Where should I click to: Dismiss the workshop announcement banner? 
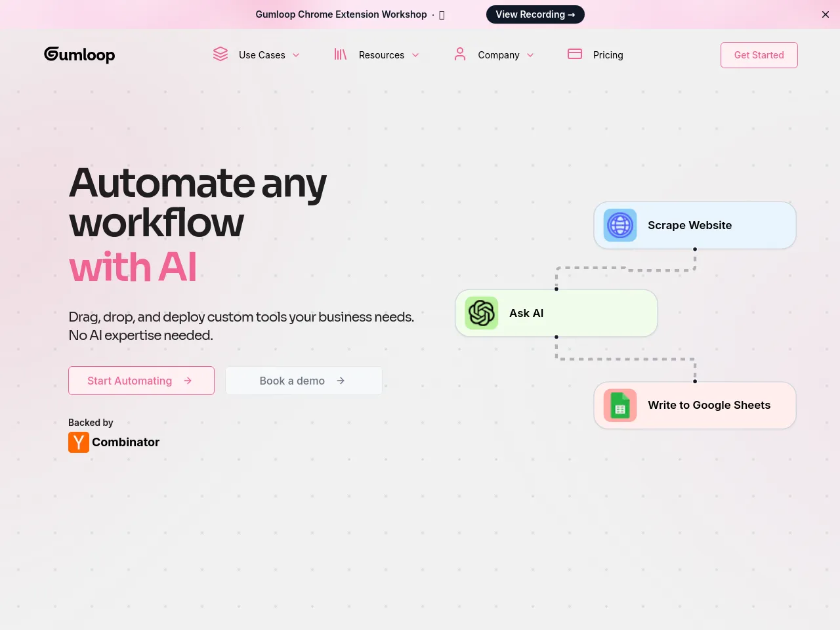(x=826, y=14)
